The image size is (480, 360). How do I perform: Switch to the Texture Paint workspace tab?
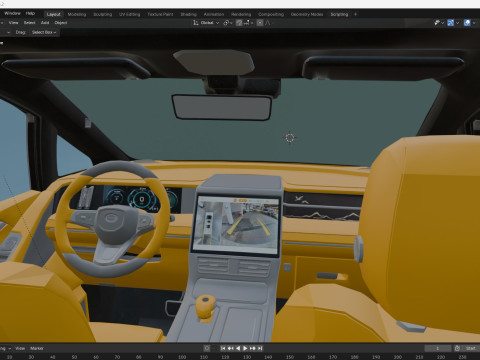[x=160, y=14]
